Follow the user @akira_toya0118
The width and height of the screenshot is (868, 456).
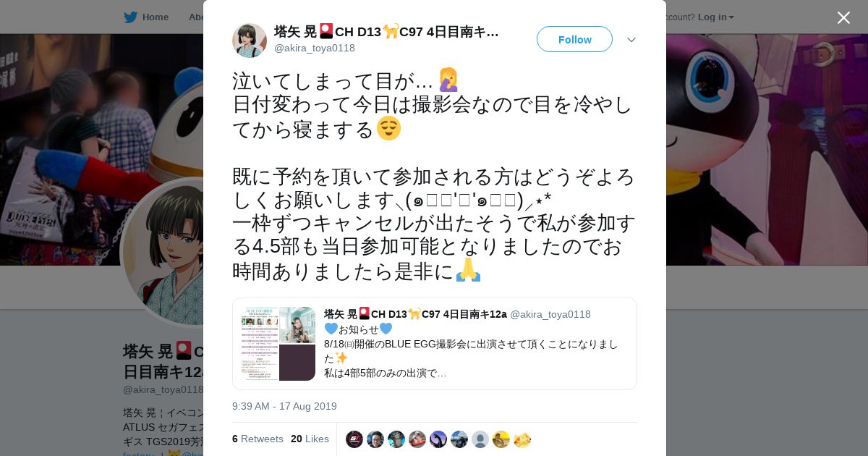click(574, 39)
